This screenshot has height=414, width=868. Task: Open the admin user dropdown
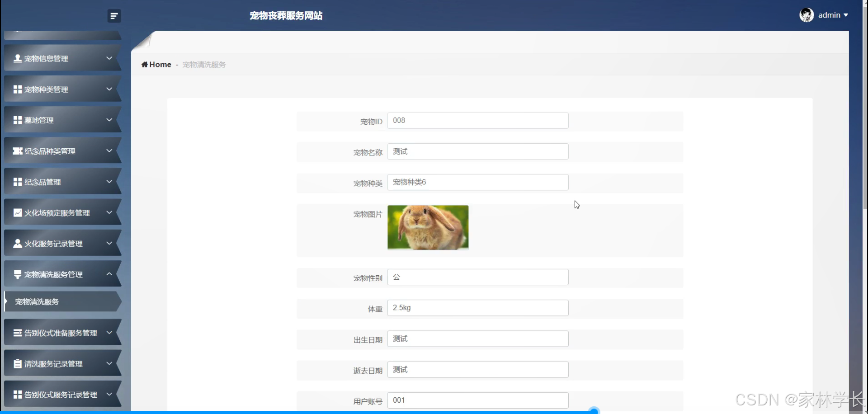tap(833, 15)
